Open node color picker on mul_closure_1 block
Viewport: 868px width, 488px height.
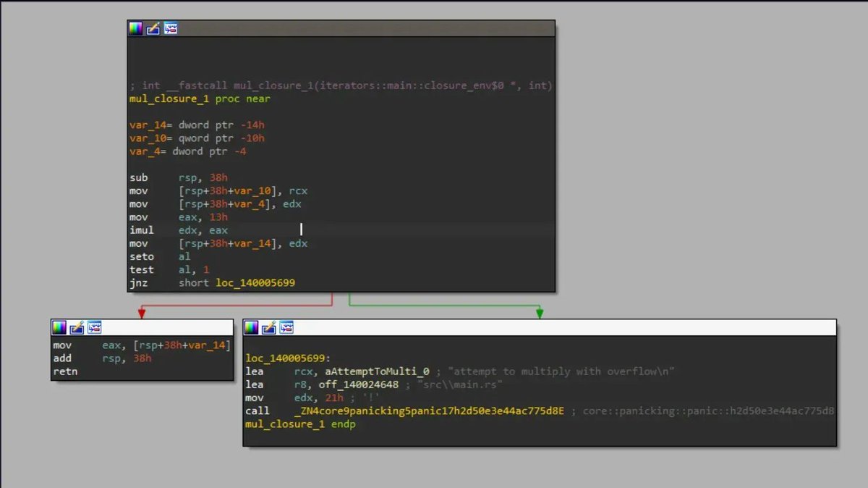point(135,28)
